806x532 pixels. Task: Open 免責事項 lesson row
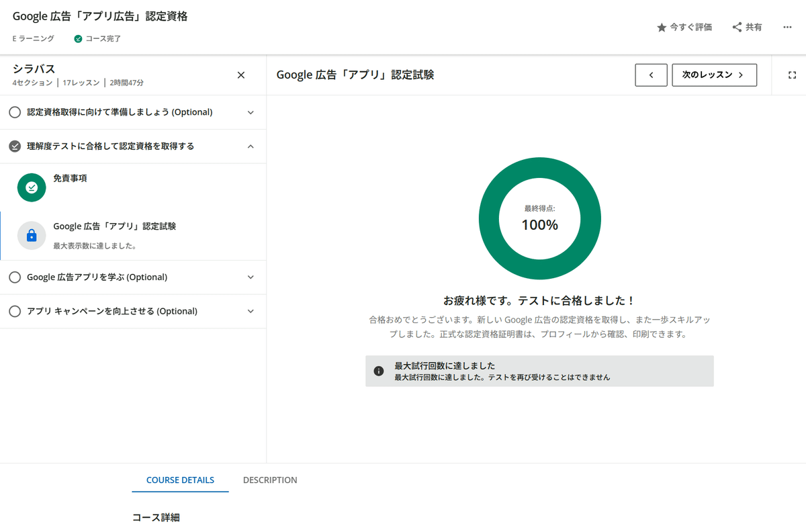coord(133,187)
